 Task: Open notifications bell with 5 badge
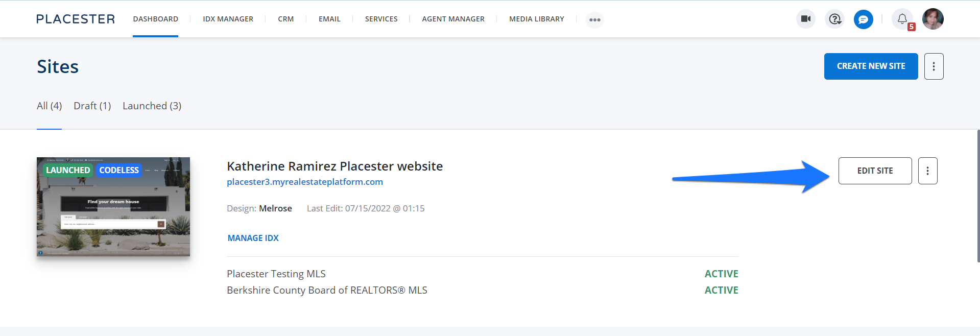click(x=903, y=19)
